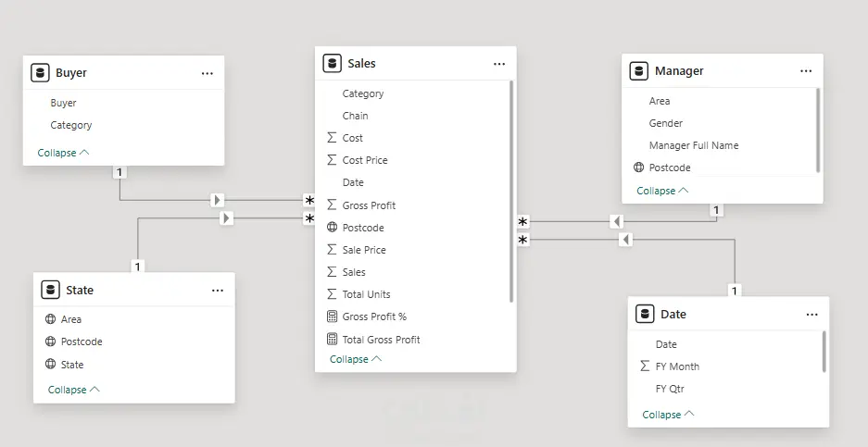
Task: Click the Manager table database icon
Action: (x=638, y=71)
